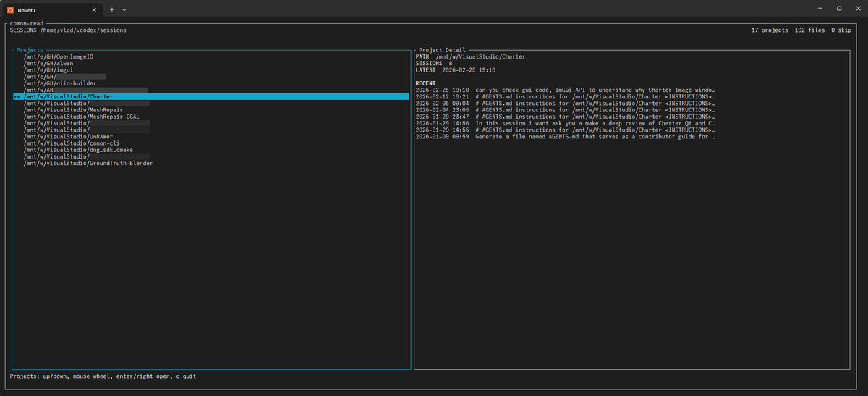This screenshot has width=868, height=396.
Task: Click the comon-read frame title
Action: pos(26,24)
